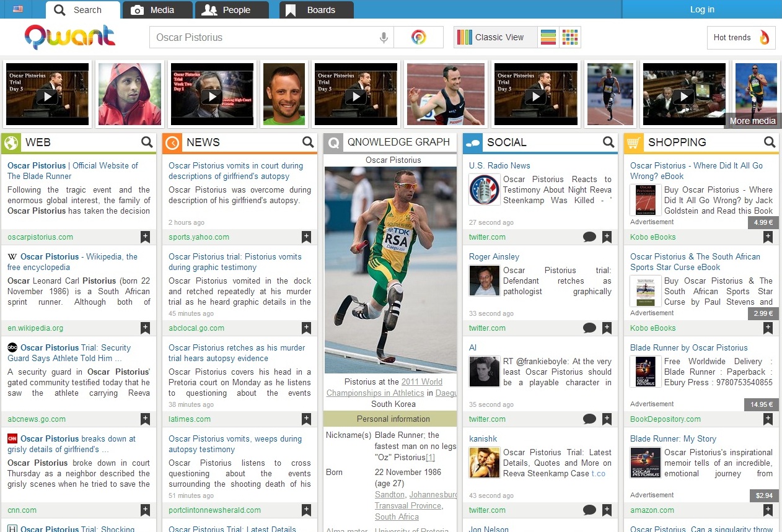Open 'Pistorius vomits, weeps during autopsy testimony' headline
Image resolution: width=782 pixels, height=532 pixels.
(x=235, y=444)
